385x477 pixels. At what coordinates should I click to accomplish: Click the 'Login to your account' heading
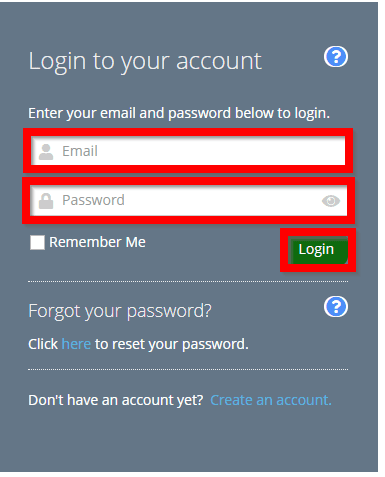tap(145, 62)
